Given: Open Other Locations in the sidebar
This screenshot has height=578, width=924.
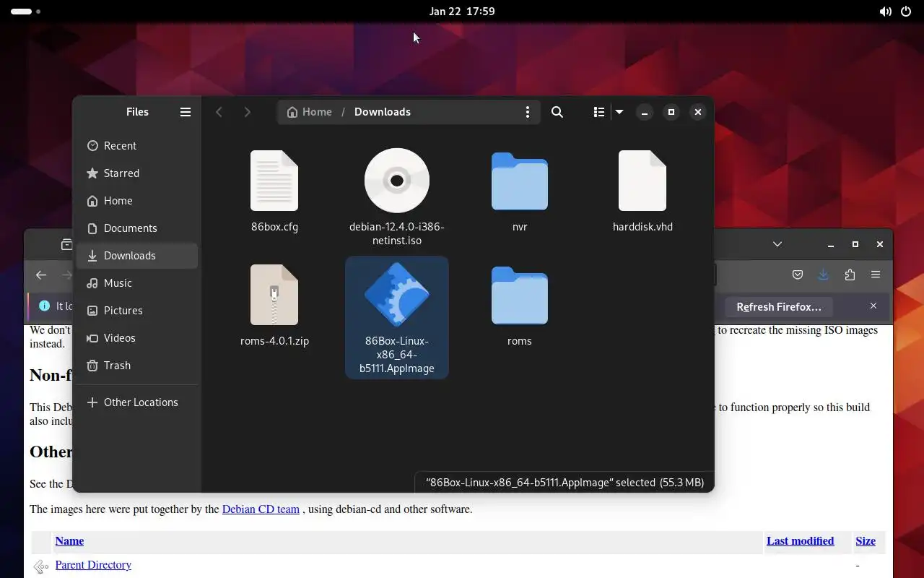Looking at the screenshot, I should click(137, 402).
